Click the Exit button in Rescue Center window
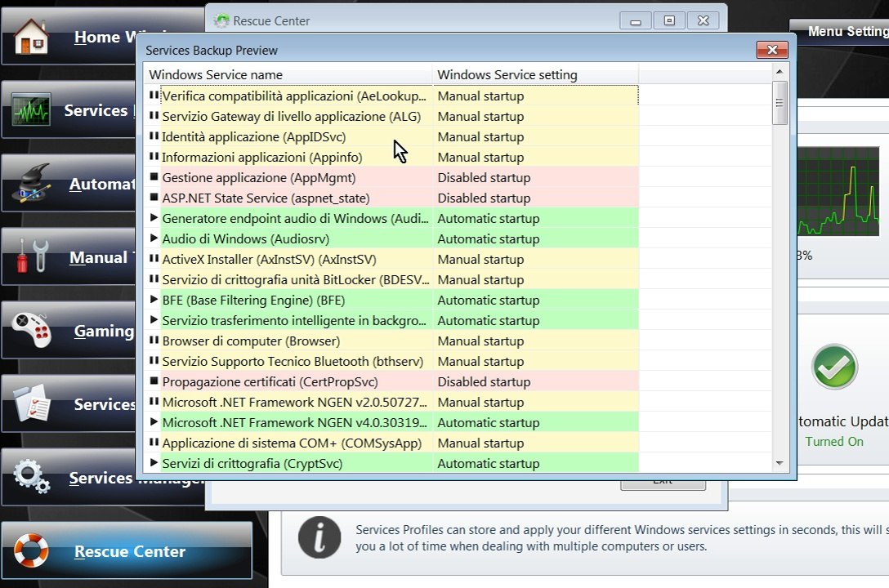Viewport: 889px width, 588px height. pyautogui.click(x=663, y=482)
